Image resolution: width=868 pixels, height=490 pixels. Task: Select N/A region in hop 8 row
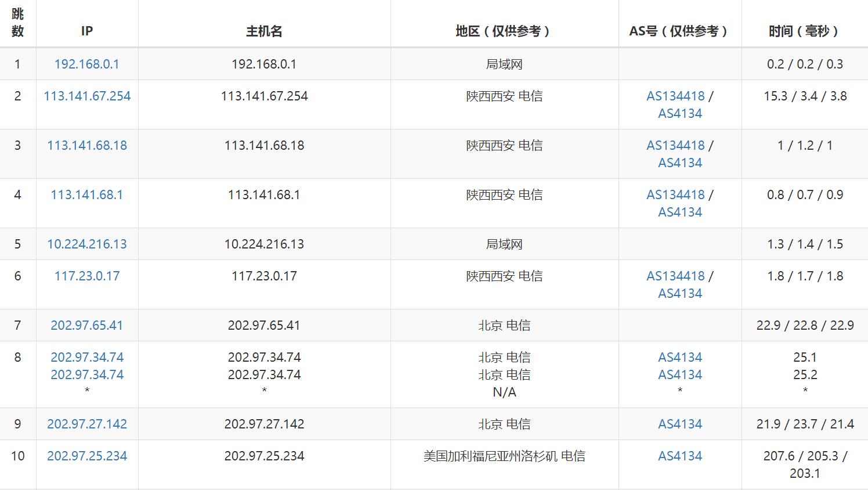coord(504,392)
